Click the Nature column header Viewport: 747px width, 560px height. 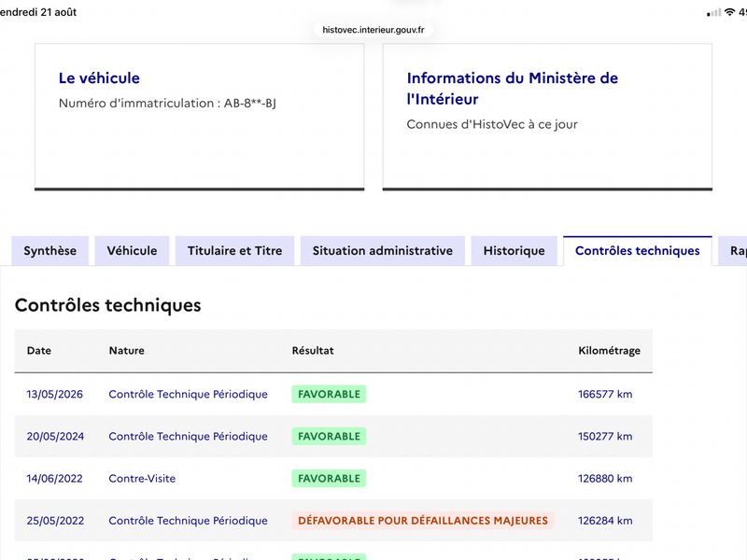127,351
